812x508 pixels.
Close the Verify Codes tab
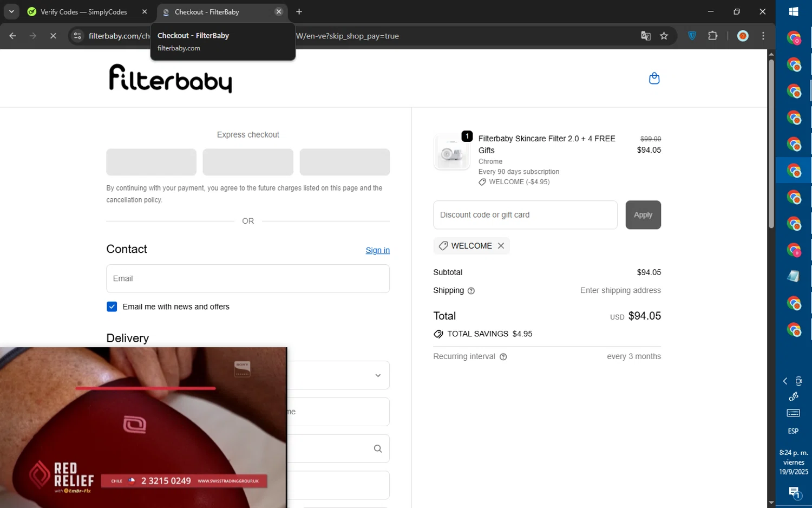click(145, 12)
